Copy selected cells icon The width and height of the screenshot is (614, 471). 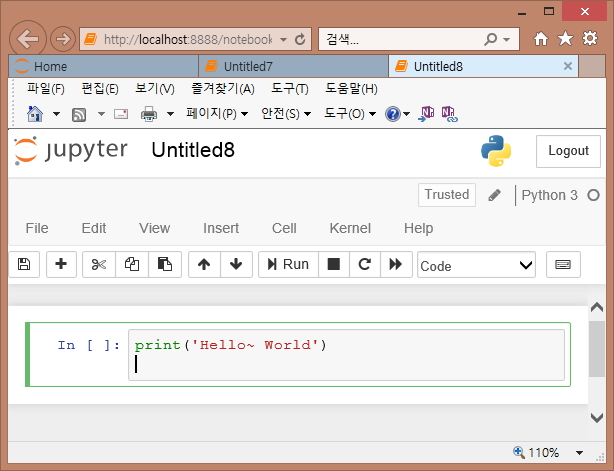tap(132, 264)
